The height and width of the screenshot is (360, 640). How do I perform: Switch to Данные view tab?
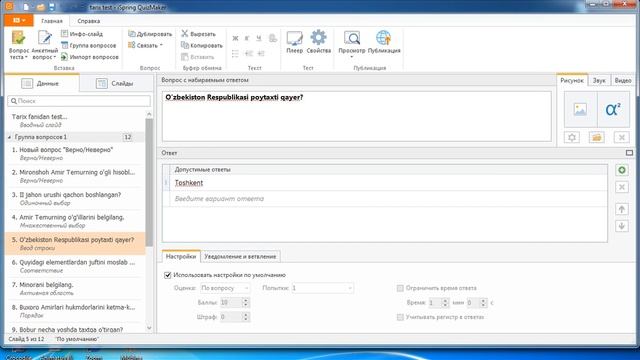(42, 83)
